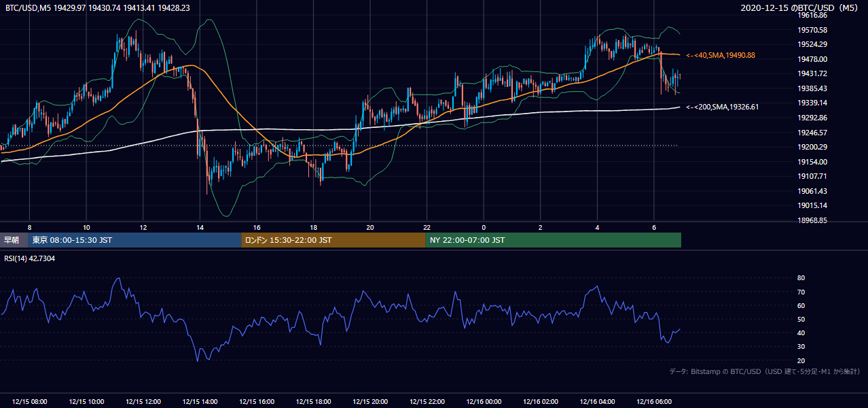Image resolution: width=868 pixels, height=408 pixels.
Task: Click the RSI axis level 50
Action: (x=801, y=319)
